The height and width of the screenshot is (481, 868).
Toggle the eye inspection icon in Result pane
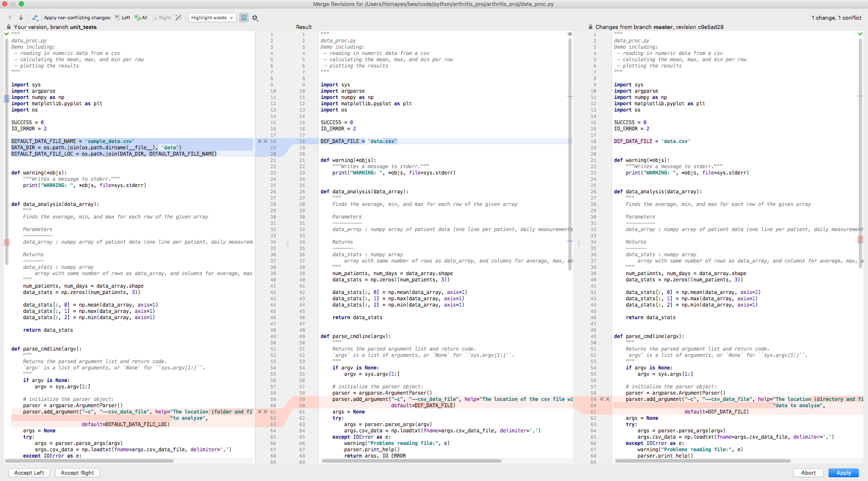(x=570, y=34)
